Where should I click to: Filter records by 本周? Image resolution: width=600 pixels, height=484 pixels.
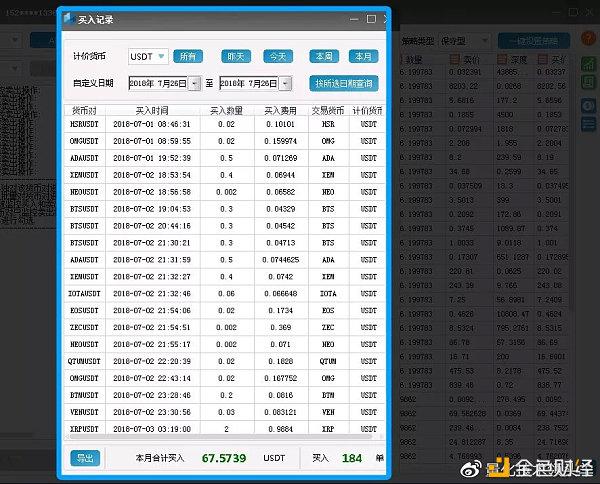[x=324, y=57]
